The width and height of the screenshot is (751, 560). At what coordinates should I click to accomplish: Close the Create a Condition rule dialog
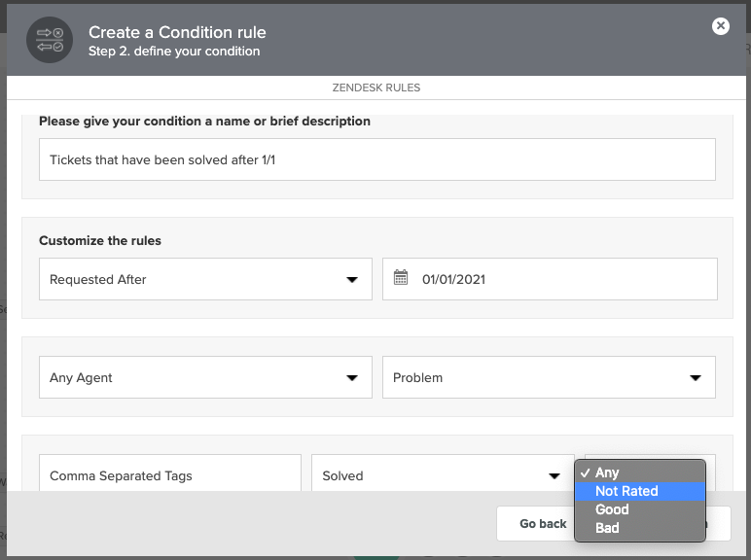click(x=720, y=26)
